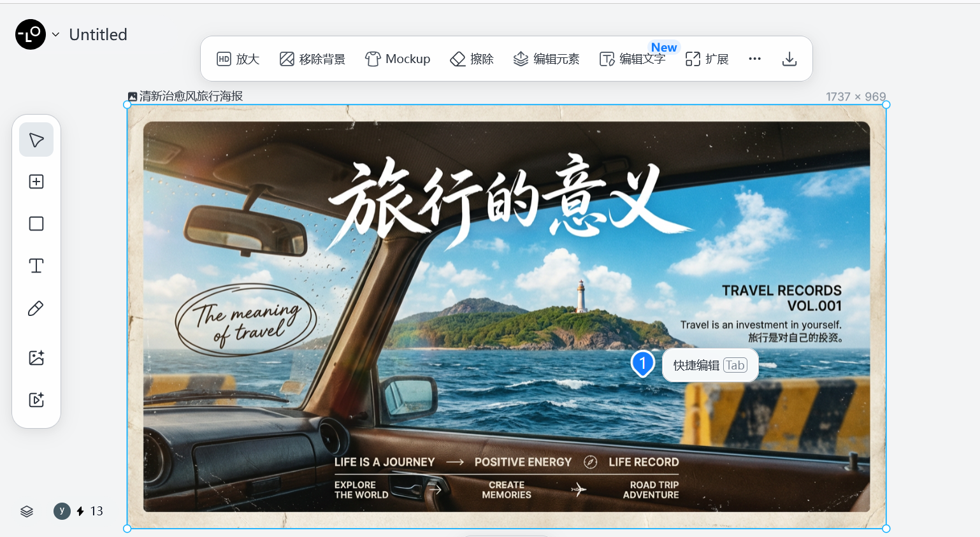The image size is (980, 537).
Task: Click the top-right selection handle of the image
Action: (886, 105)
